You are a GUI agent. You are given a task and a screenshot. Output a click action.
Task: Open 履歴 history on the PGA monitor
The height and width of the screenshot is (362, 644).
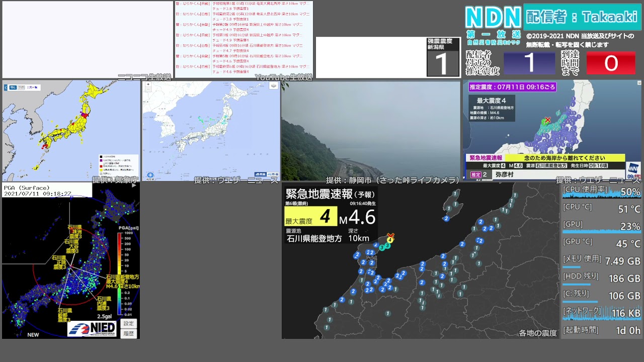pyautogui.click(x=129, y=333)
